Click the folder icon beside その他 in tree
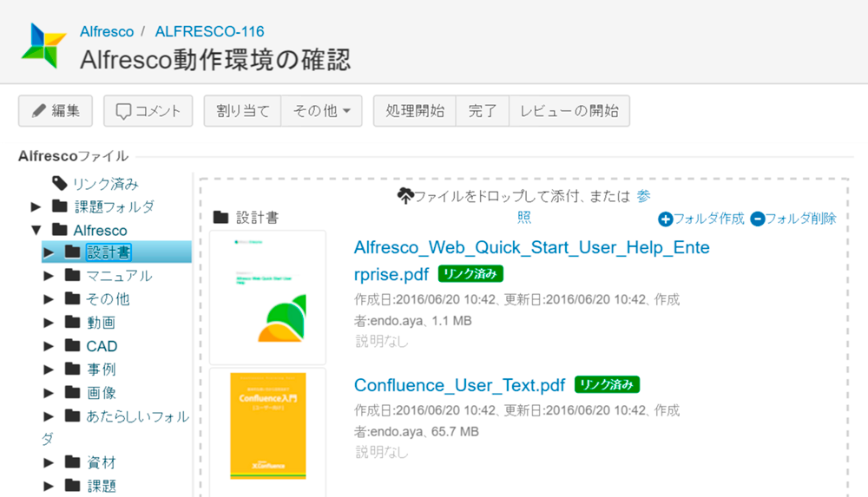This screenshot has width=868, height=497. [73, 298]
